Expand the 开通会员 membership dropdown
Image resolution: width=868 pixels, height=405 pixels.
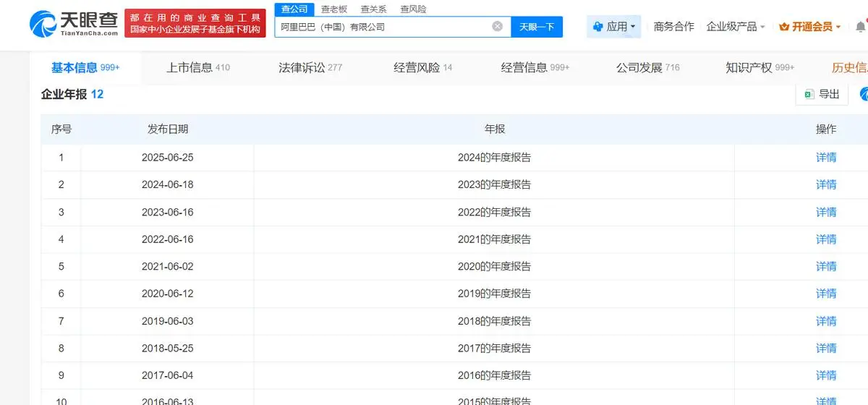(x=810, y=27)
